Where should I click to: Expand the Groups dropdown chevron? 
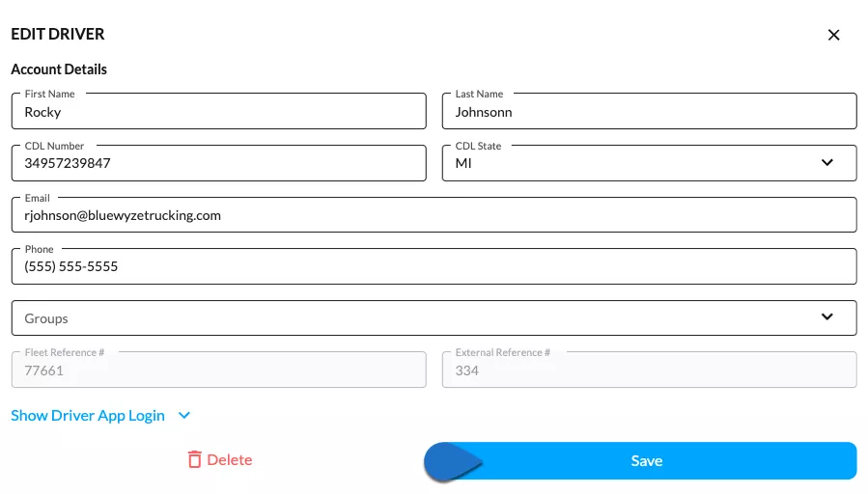click(827, 317)
